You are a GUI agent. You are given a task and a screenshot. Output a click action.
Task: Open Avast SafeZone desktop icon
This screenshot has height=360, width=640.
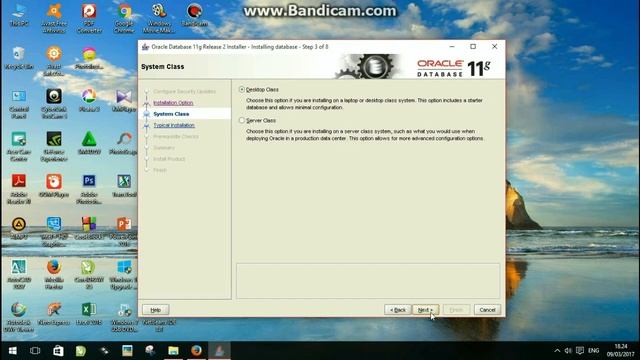click(x=54, y=61)
